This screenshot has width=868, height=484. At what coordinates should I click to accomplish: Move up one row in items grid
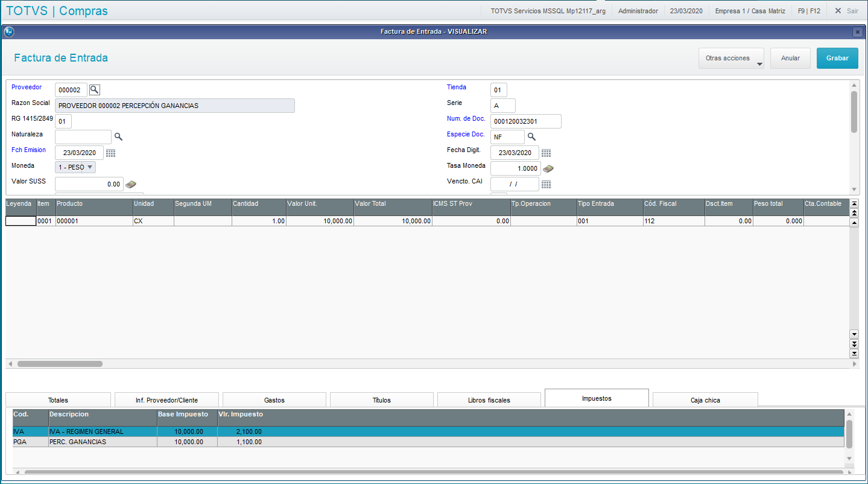854,223
